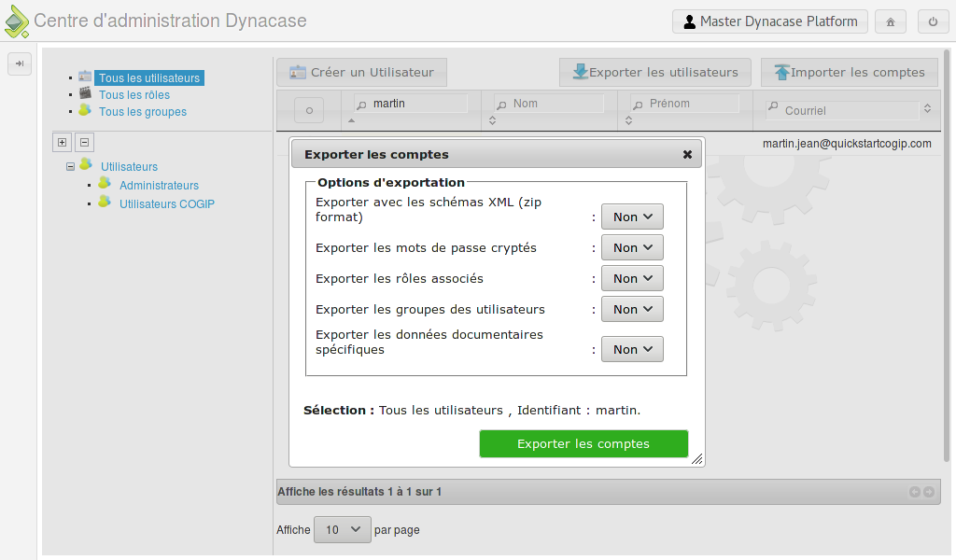Go to previous results page arrow
Viewport: 956px width, 560px height.
point(915,492)
